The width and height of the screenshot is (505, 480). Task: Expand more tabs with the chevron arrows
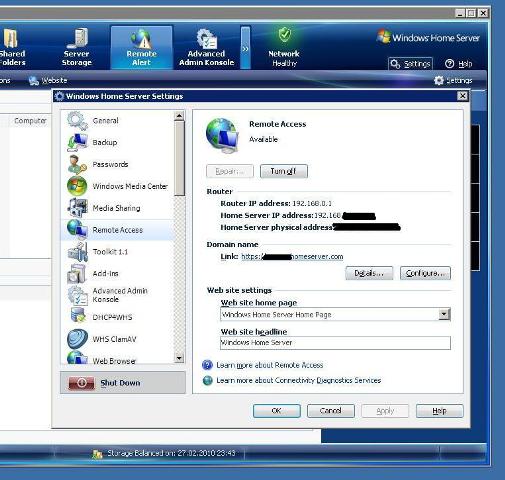pyautogui.click(x=245, y=49)
